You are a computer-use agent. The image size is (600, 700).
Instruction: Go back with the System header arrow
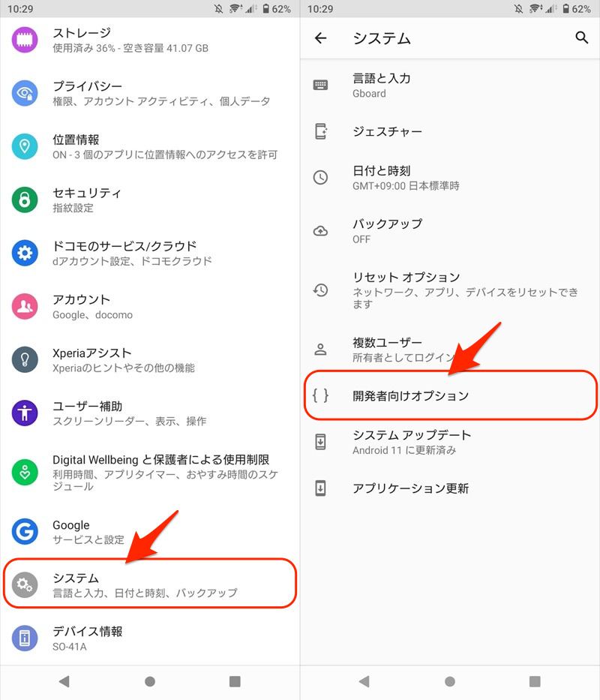click(320, 38)
